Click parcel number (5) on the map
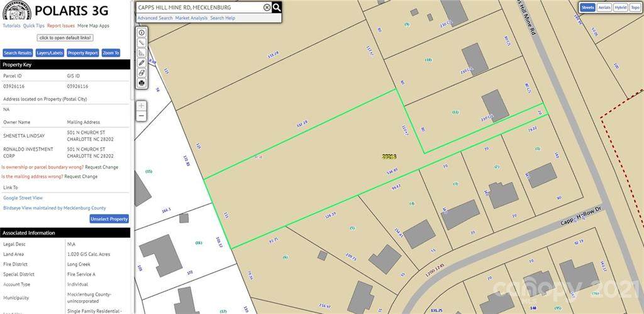Screen dimensions: 644x314 [x=352, y=228]
